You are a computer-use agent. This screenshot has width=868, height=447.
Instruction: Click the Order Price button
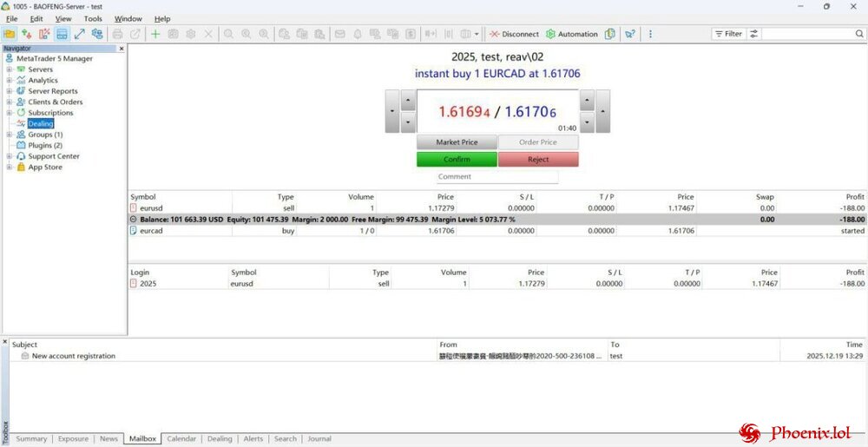tap(538, 142)
